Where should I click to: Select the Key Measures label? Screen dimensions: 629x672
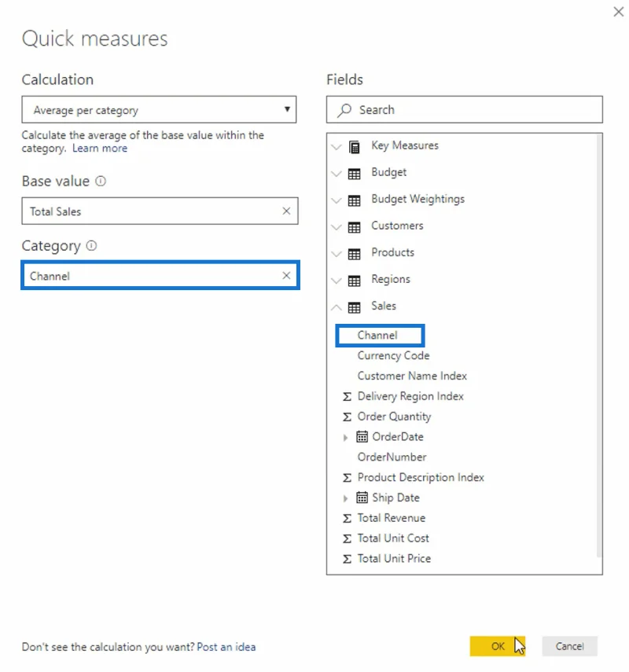pos(405,145)
